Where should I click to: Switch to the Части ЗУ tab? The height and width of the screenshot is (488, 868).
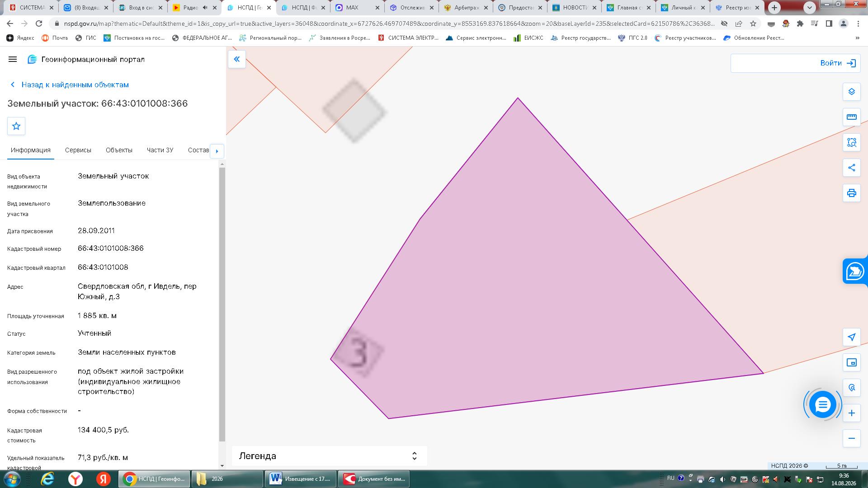click(160, 150)
